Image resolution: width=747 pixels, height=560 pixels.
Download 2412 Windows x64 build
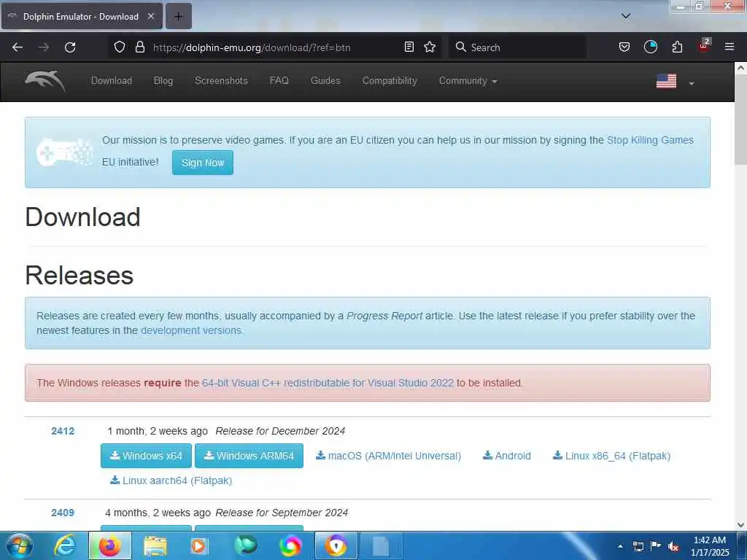[x=146, y=456]
